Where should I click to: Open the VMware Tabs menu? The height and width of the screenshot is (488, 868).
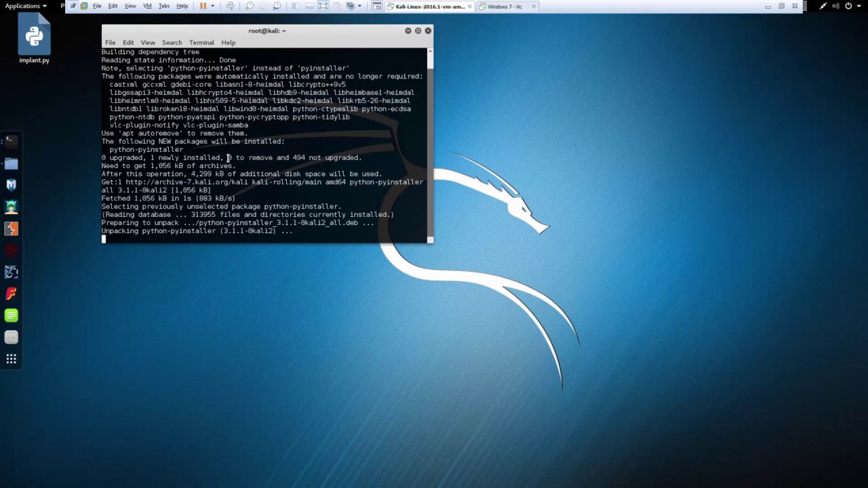coord(163,6)
